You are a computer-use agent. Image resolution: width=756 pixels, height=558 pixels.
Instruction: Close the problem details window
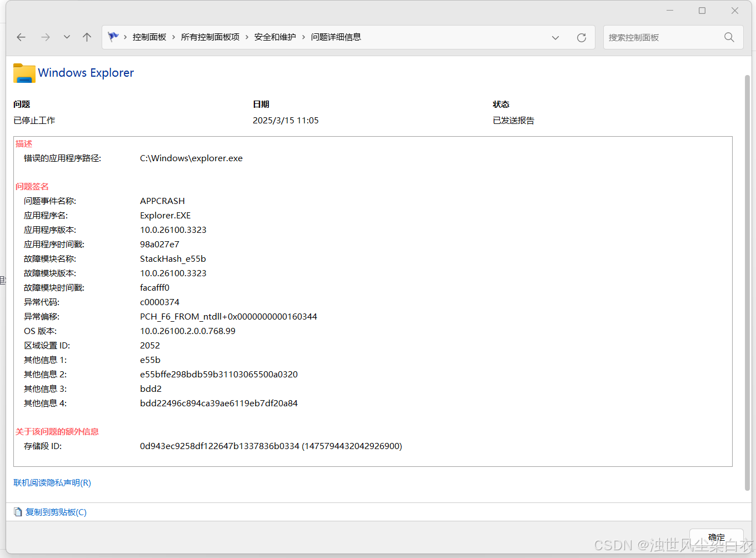click(x=735, y=11)
